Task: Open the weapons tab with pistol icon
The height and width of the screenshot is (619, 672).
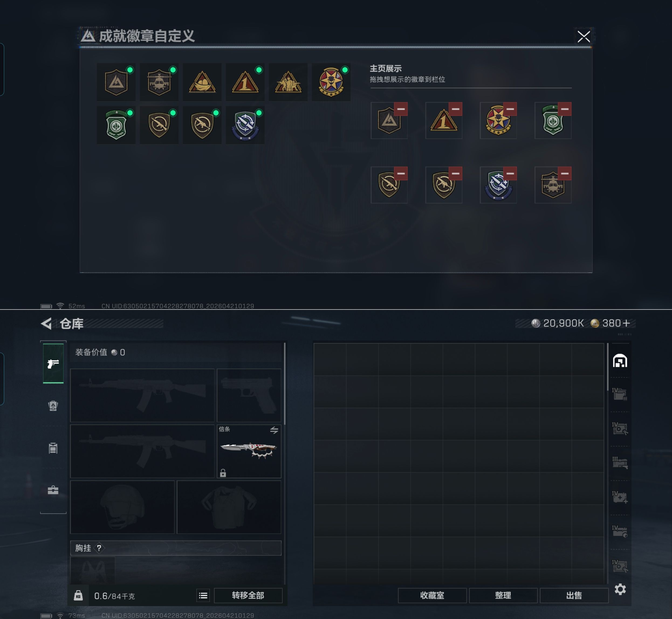Action: (x=53, y=363)
